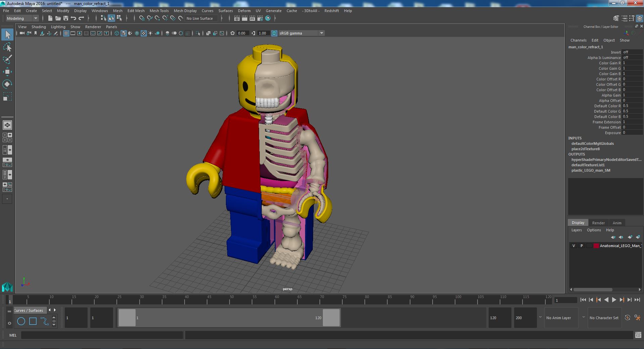Open the Modeling Toolkit panel icon
This screenshot has width=644, height=349.
(616, 18)
